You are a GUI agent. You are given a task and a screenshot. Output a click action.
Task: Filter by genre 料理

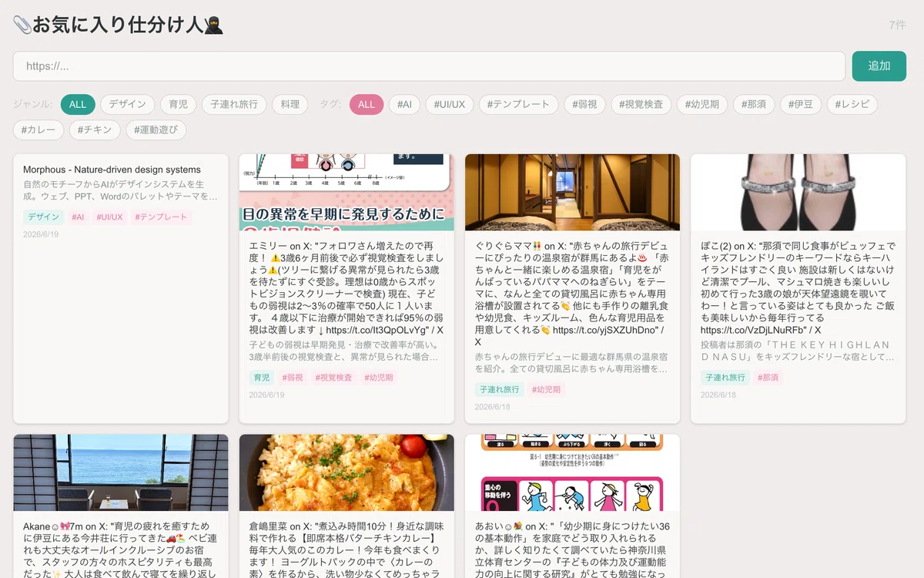tap(290, 104)
